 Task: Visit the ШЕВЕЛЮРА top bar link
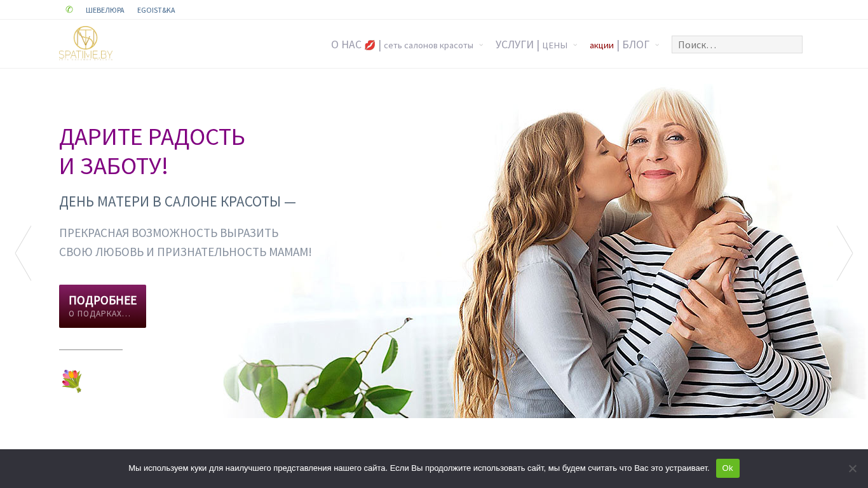[105, 10]
